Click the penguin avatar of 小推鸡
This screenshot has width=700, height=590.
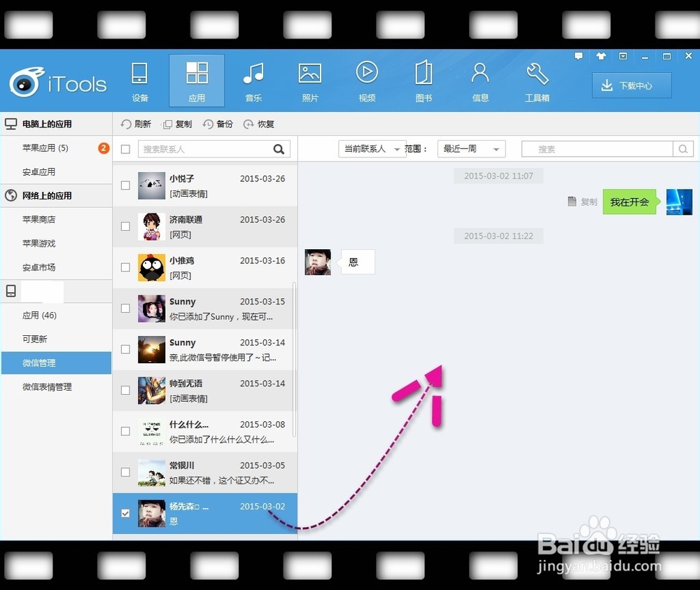pos(151,268)
